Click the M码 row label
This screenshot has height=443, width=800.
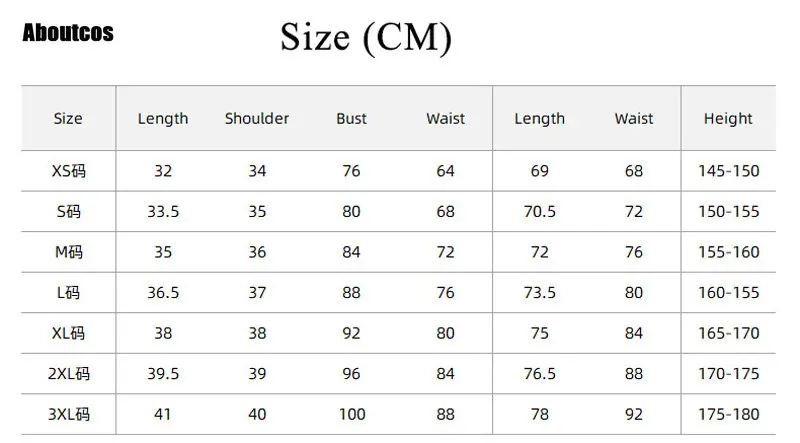point(69,252)
